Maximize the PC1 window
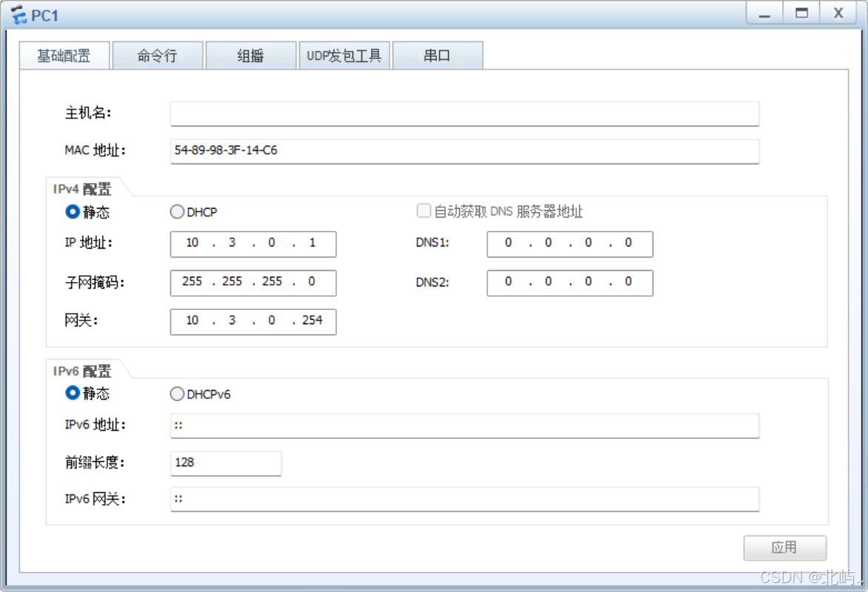 801,13
